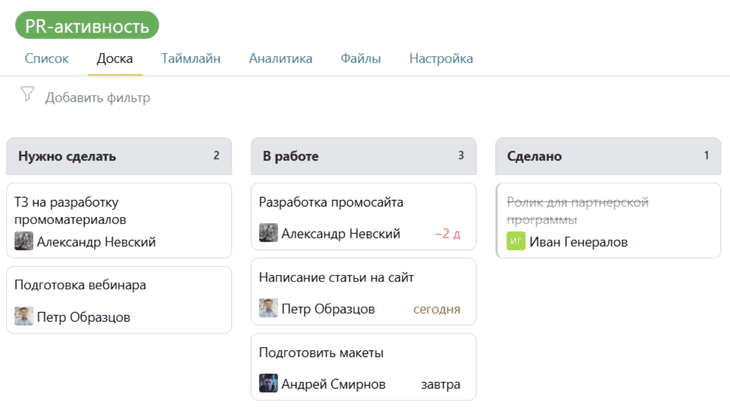Click the Нужно сделать column header

tap(119, 156)
